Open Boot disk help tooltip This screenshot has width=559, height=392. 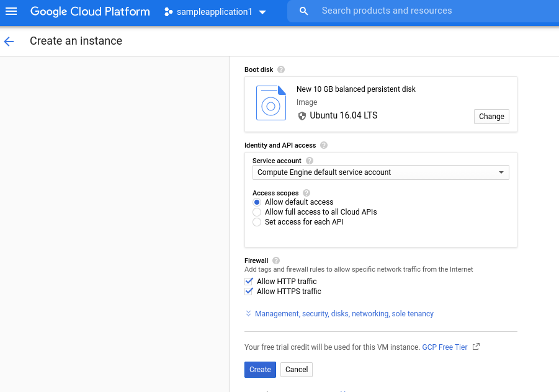281,69
